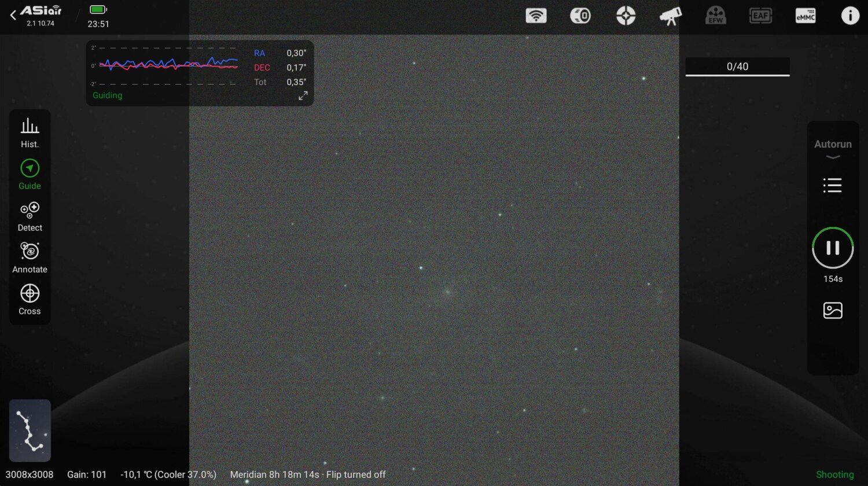Screen dimensions: 868x486
Task: Click the 0/40 exposure progress bar
Action: [x=737, y=67]
